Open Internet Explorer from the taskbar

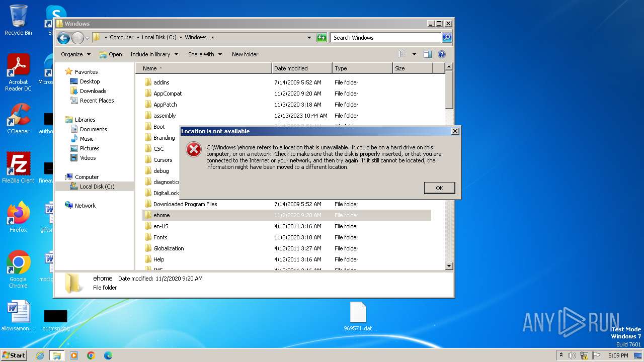pos(40,355)
